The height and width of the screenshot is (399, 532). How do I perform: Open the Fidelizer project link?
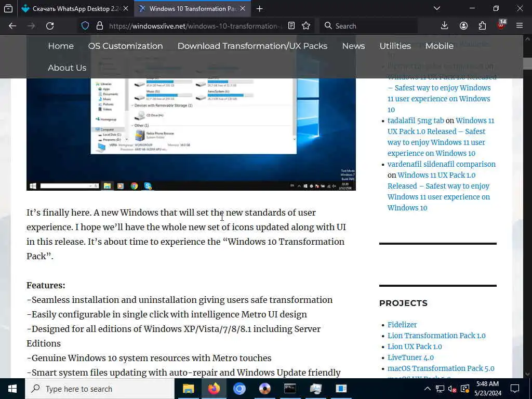(x=402, y=325)
